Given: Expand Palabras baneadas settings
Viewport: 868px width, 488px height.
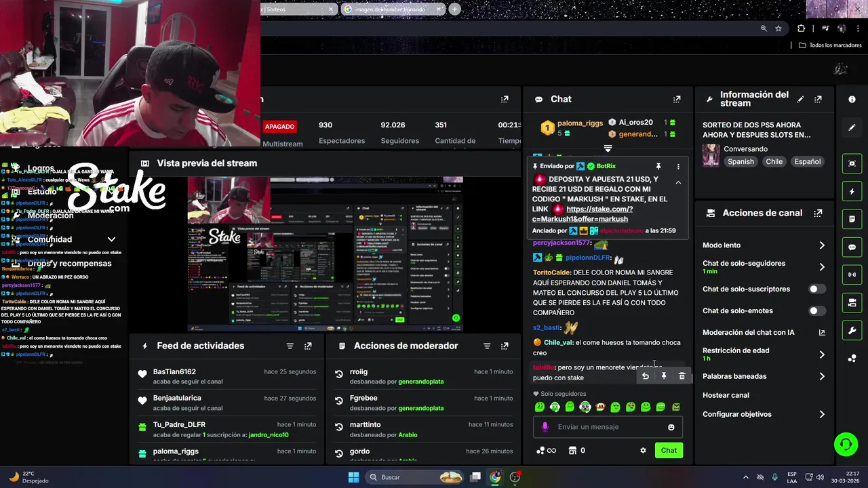Looking at the screenshot, I should click(x=822, y=376).
